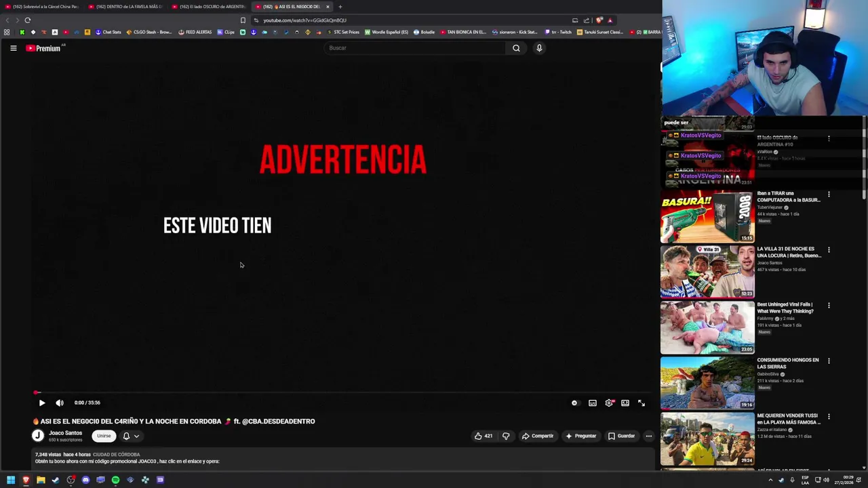Reload the page
The height and width of the screenshot is (488, 868).
(28, 20)
